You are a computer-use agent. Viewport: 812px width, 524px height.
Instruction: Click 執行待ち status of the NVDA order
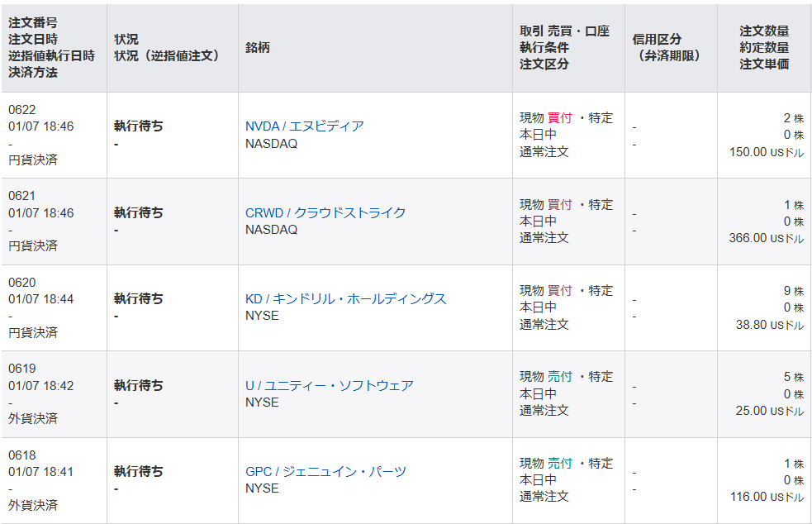(x=139, y=126)
